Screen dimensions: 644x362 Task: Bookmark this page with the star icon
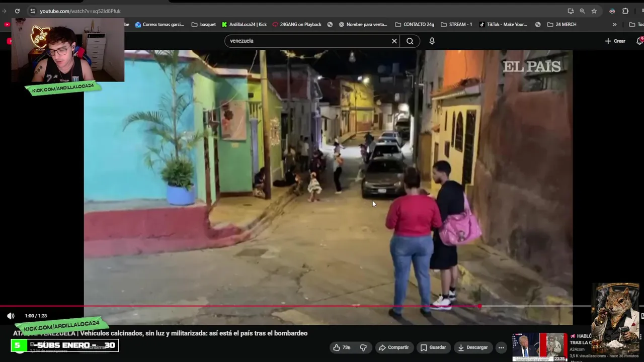tap(594, 11)
